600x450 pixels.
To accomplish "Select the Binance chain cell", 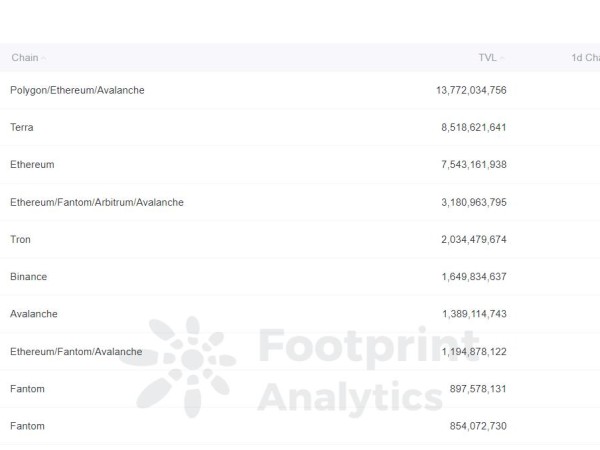I will pyautogui.click(x=28, y=277).
